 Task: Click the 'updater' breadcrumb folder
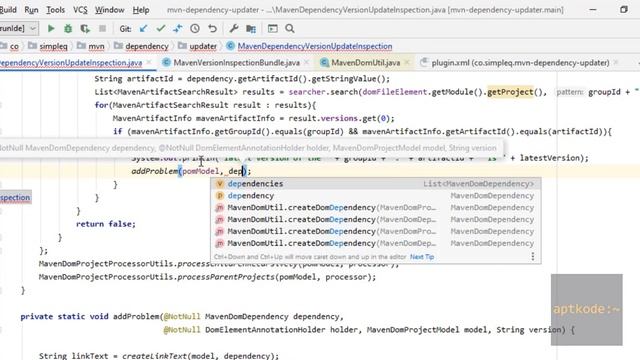click(x=203, y=46)
